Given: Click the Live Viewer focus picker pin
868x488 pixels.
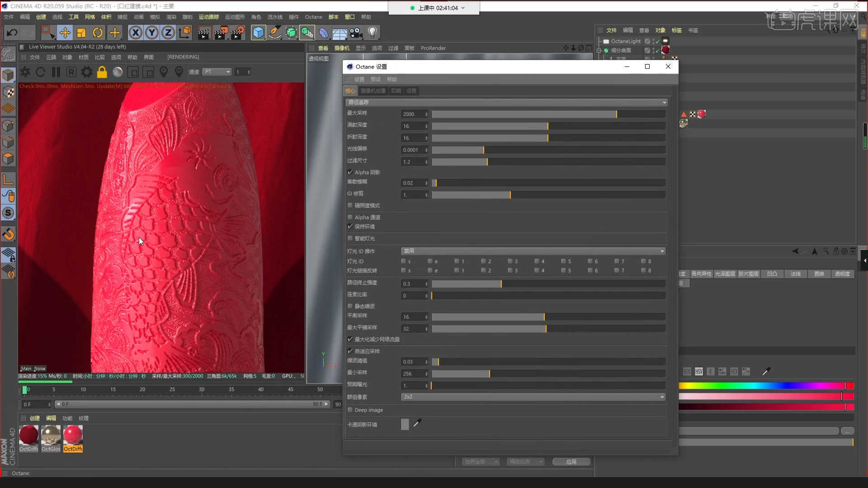Looking at the screenshot, I should 164,72.
